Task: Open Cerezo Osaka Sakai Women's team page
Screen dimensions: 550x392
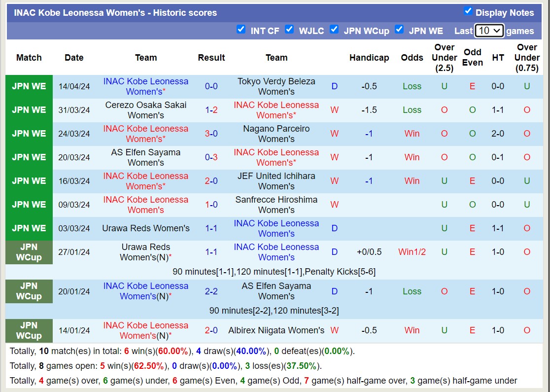Action: [146, 110]
